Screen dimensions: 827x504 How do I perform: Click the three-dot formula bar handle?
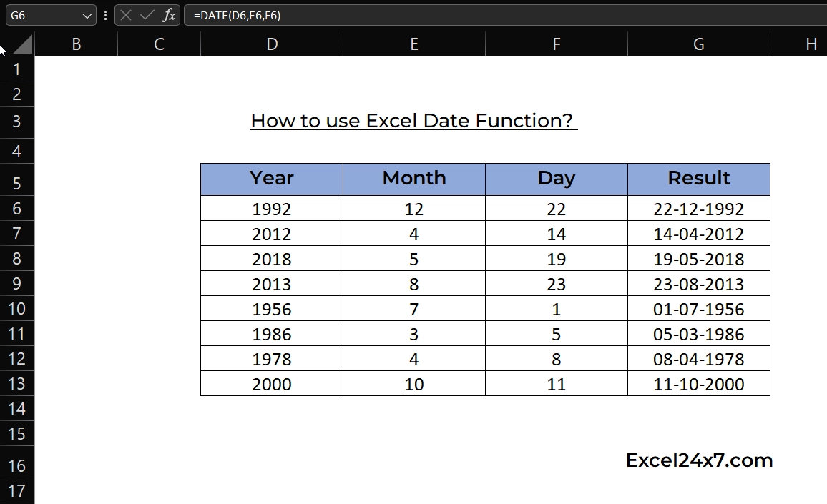tap(105, 15)
